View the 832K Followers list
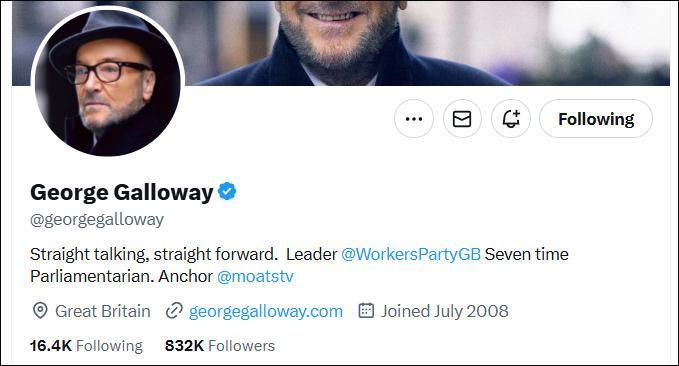 tap(220, 346)
